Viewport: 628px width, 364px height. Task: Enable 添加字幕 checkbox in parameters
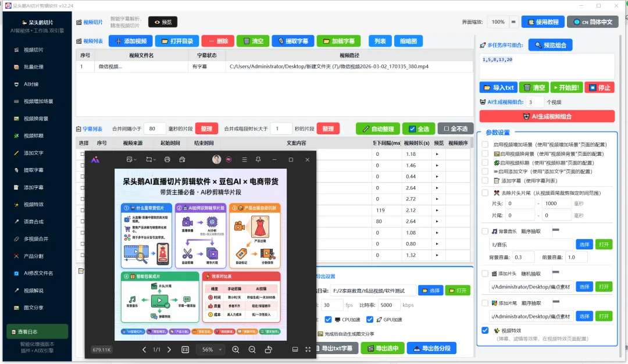tap(485, 181)
